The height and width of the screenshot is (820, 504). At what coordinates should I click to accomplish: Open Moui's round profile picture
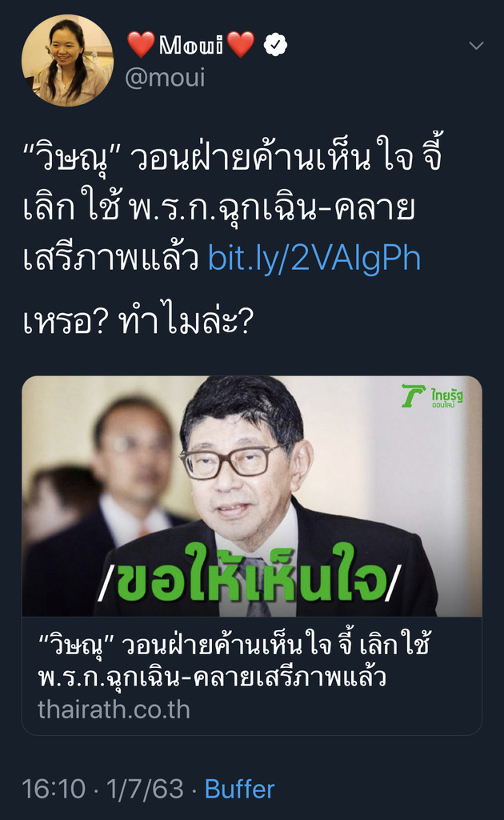(x=67, y=61)
